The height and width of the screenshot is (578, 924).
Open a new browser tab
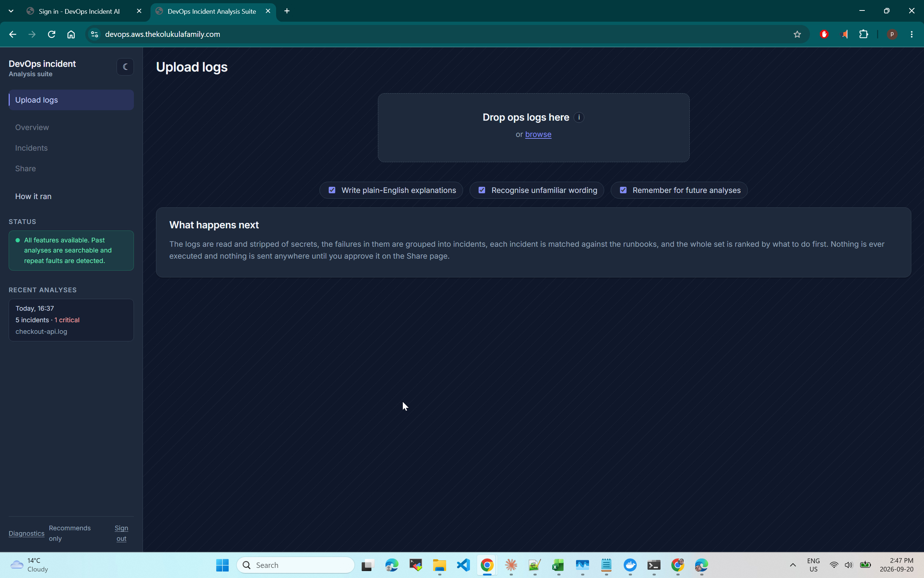(x=287, y=11)
